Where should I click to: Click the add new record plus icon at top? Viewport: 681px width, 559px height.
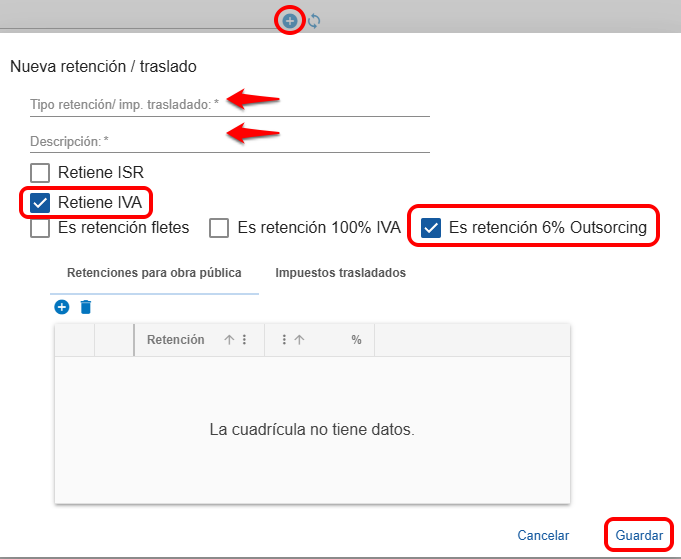click(x=290, y=20)
